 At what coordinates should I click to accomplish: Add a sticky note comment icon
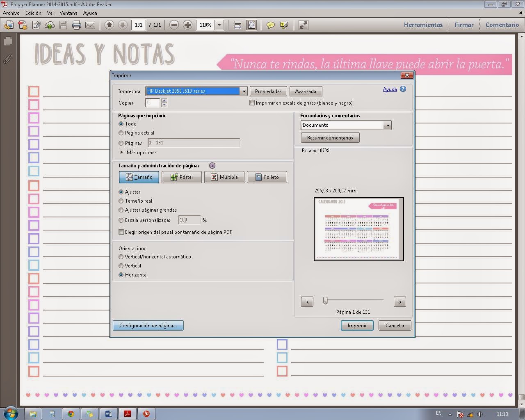pyautogui.click(x=270, y=25)
